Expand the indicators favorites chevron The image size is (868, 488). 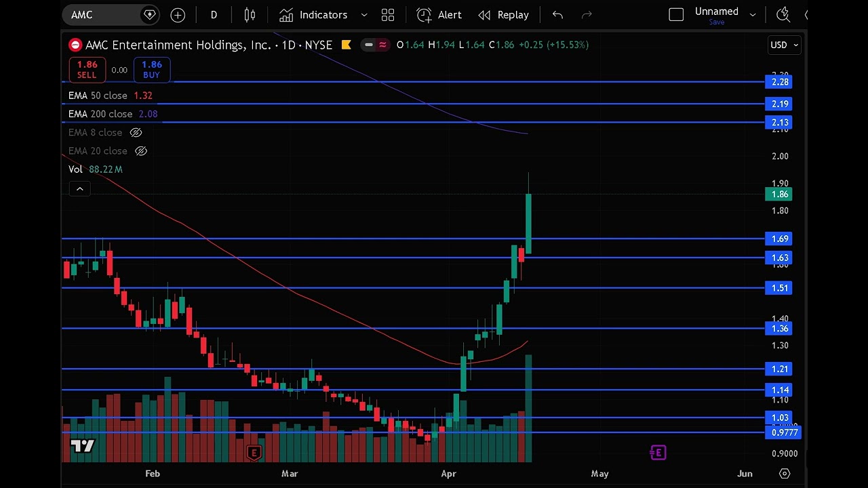[x=364, y=14]
